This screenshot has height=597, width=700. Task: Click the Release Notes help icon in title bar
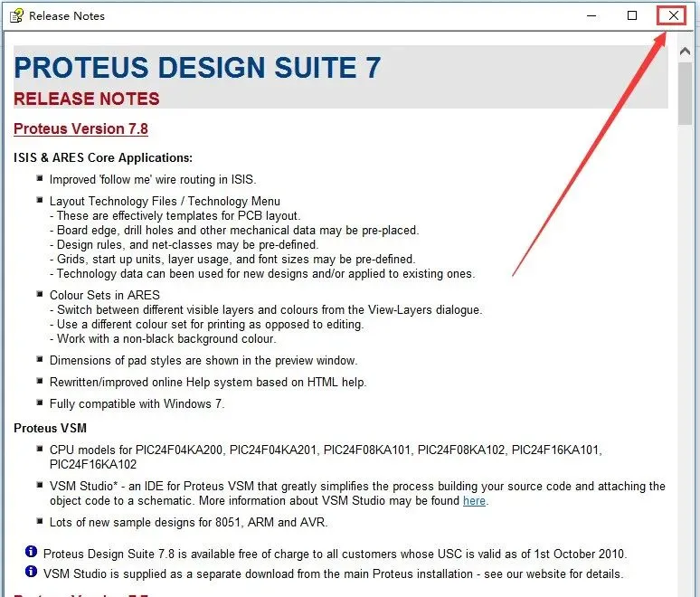point(16,15)
